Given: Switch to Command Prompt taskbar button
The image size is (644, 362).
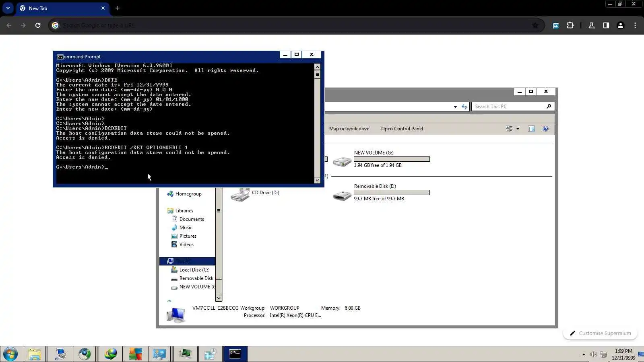Looking at the screenshot, I should pyautogui.click(x=235, y=354).
